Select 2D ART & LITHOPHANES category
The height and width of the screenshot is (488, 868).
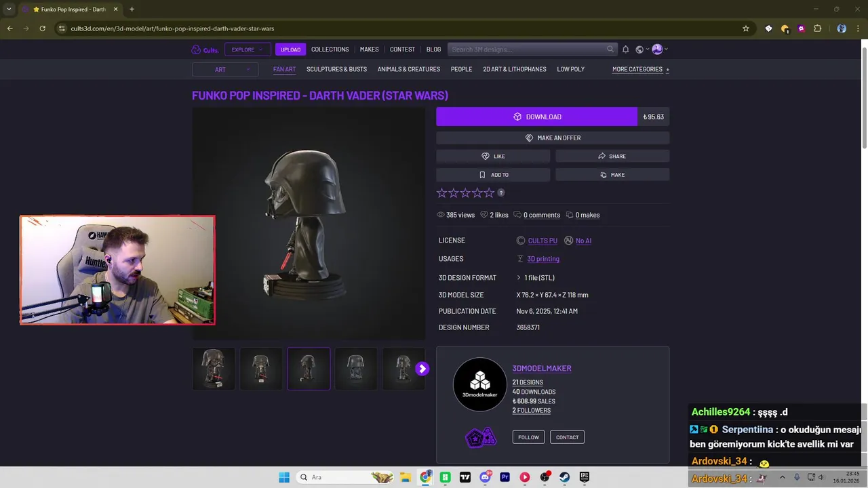click(515, 69)
